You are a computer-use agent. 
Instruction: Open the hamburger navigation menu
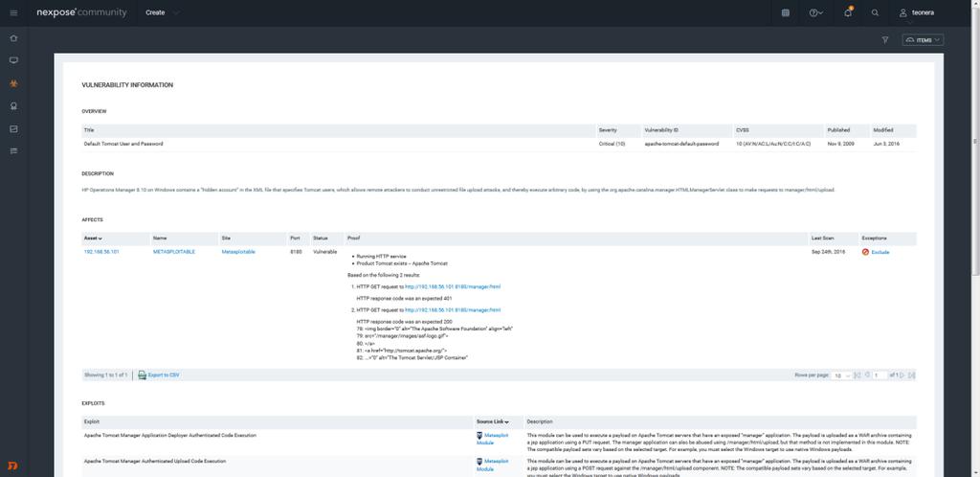pos(13,12)
